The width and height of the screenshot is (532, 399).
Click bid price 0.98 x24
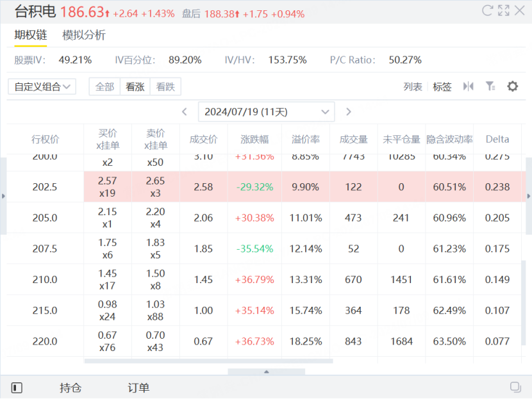coord(107,310)
